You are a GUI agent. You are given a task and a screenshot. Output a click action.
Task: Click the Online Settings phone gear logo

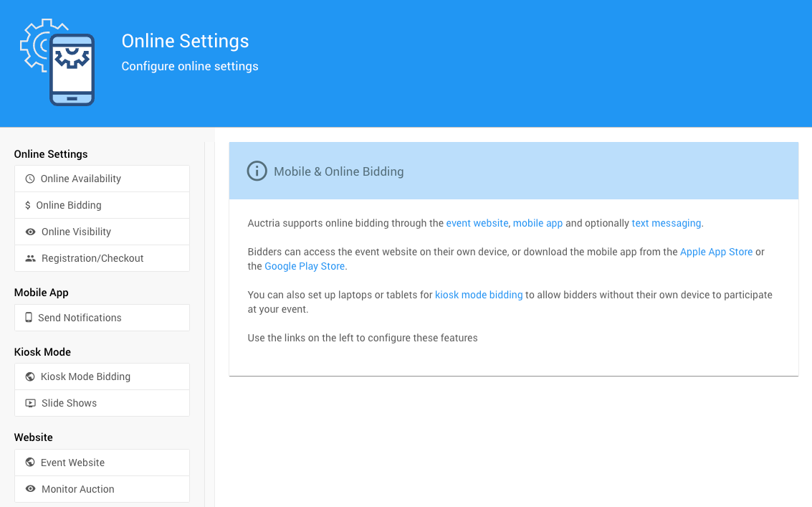click(58, 63)
